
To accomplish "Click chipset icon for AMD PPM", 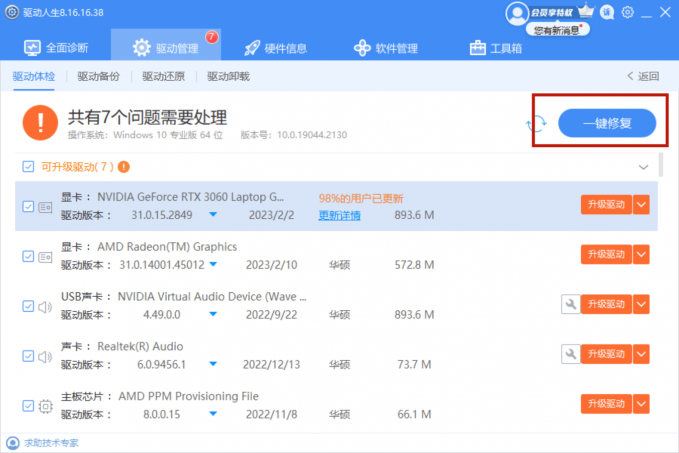I will 45,406.
